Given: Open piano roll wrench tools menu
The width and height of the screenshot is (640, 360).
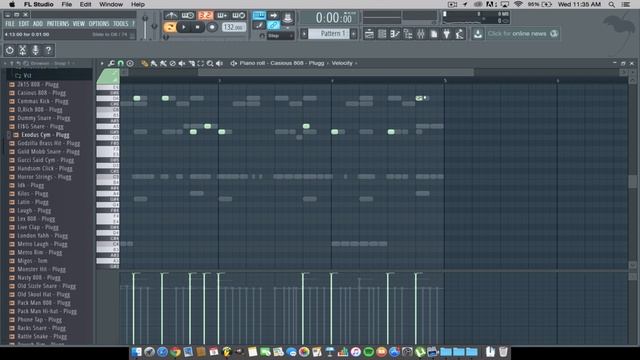Looking at the screenshot, I should pyautogui.click(x=111, y=63).
